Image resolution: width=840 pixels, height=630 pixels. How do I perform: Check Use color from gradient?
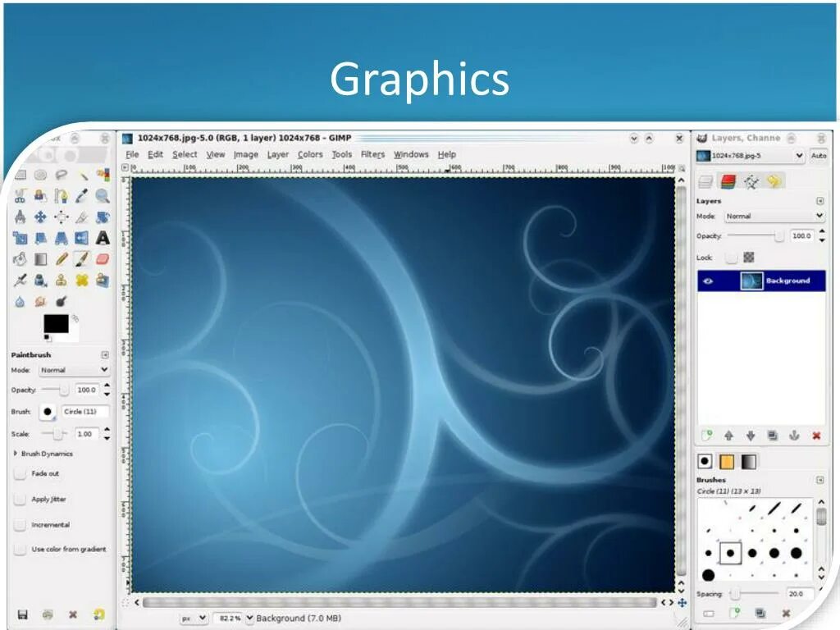[x=20, y=549]
